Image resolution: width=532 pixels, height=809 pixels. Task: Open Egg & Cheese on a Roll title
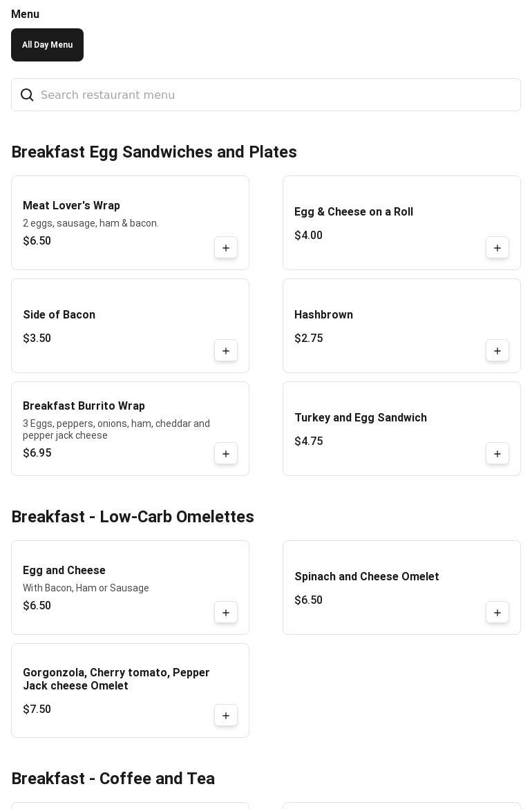[354, 212]
